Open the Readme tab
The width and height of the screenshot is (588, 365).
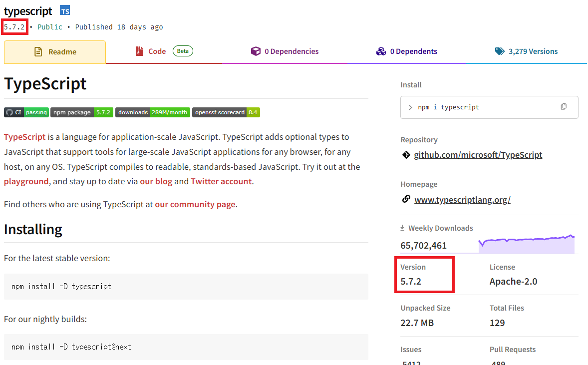point(55,52)
